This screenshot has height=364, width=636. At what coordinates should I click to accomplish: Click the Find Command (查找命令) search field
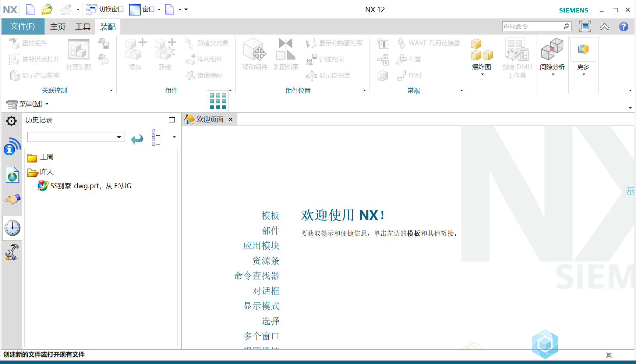(533, 26)
